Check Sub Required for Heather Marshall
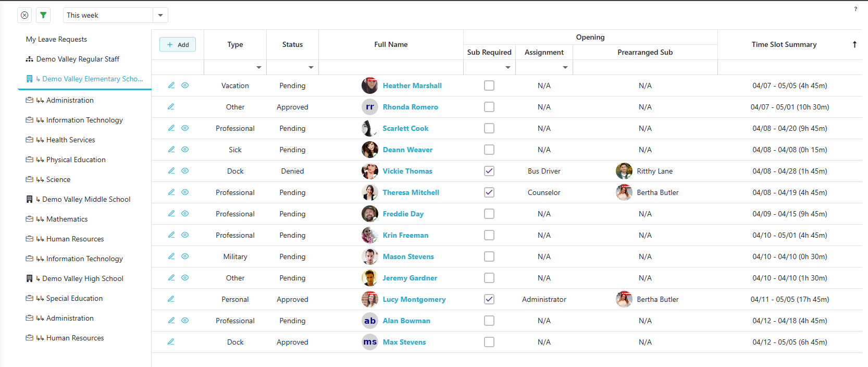 [489, 85]
